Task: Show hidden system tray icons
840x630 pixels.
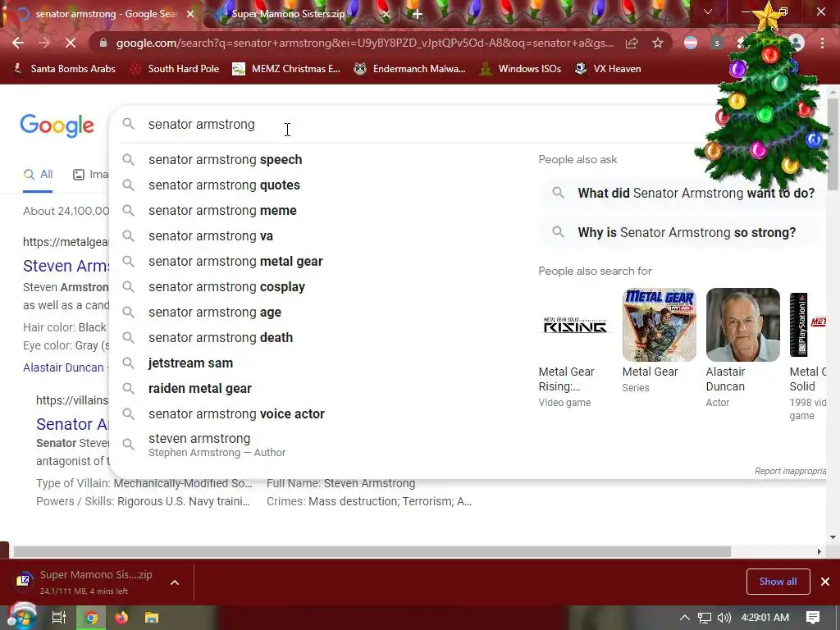Action: (685, 618)
